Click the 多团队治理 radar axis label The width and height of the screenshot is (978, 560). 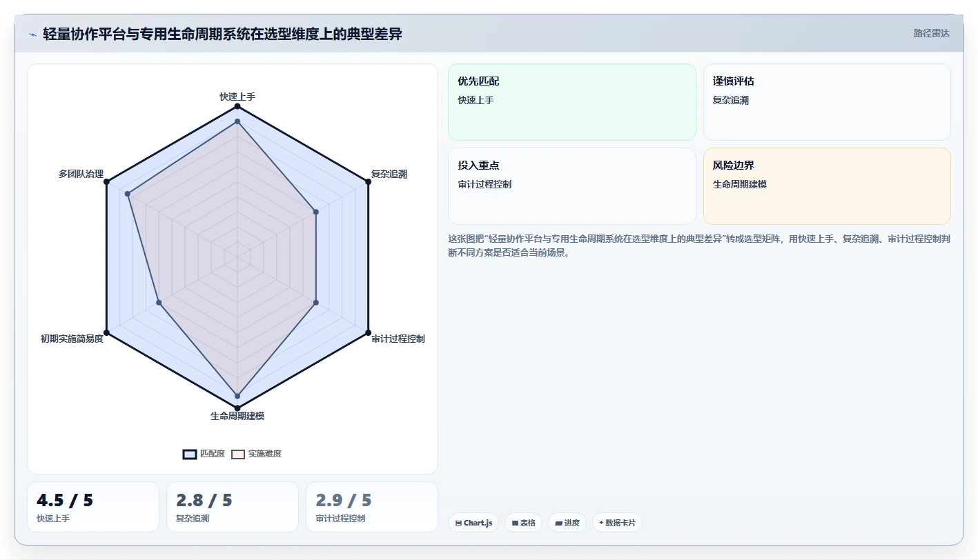pyautogui.click(x=81, y=174)
